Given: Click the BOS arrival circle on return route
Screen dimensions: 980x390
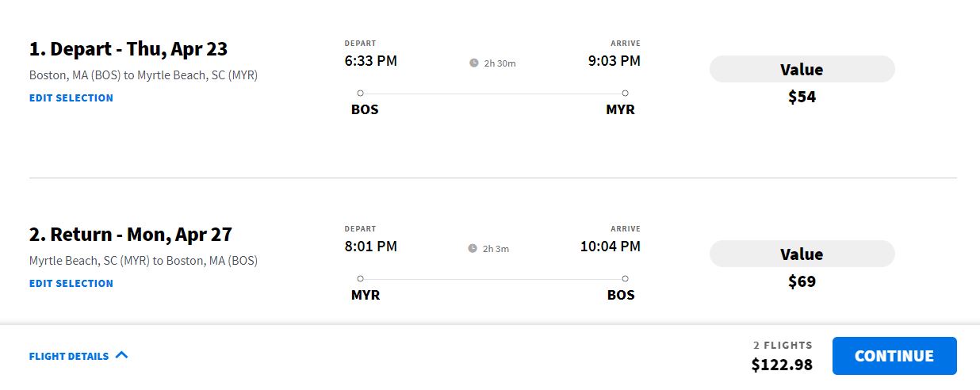Looking at the screenshot, I should [625, 279].
